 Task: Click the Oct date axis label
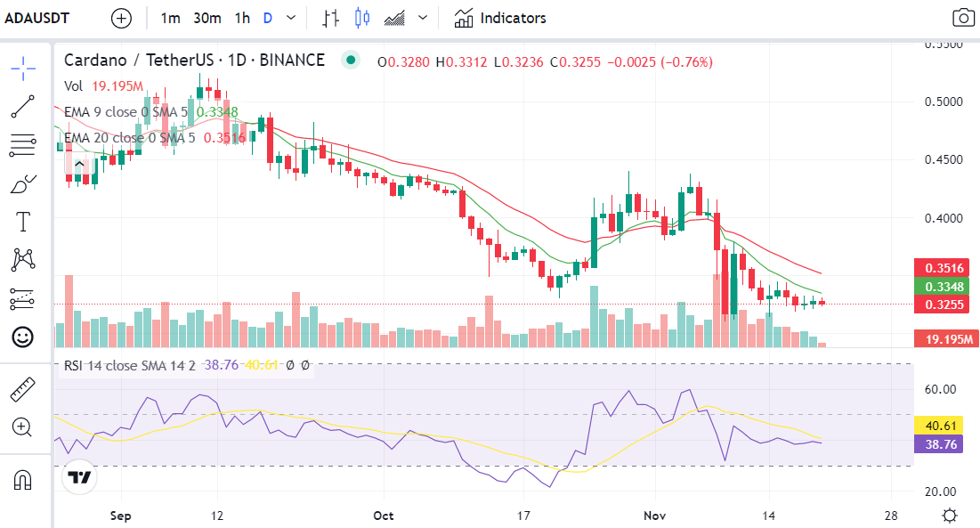point(383,516)
